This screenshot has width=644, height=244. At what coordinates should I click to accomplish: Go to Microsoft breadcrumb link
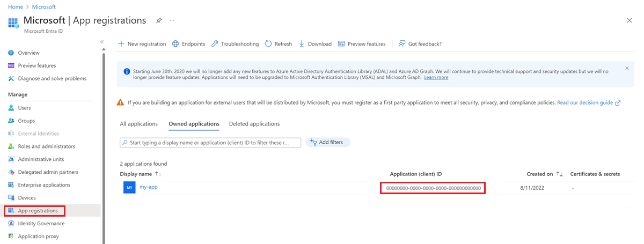pyautogui.click(x=44, y=7)
